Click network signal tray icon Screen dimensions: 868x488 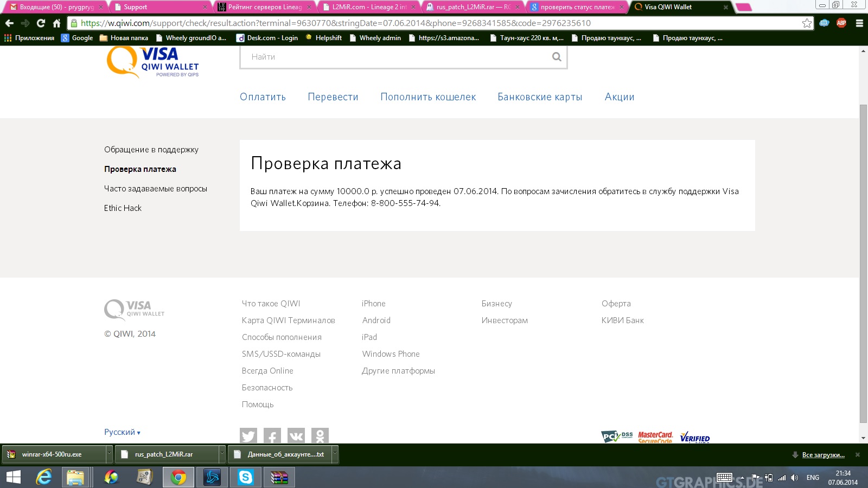tap(782, 478)
